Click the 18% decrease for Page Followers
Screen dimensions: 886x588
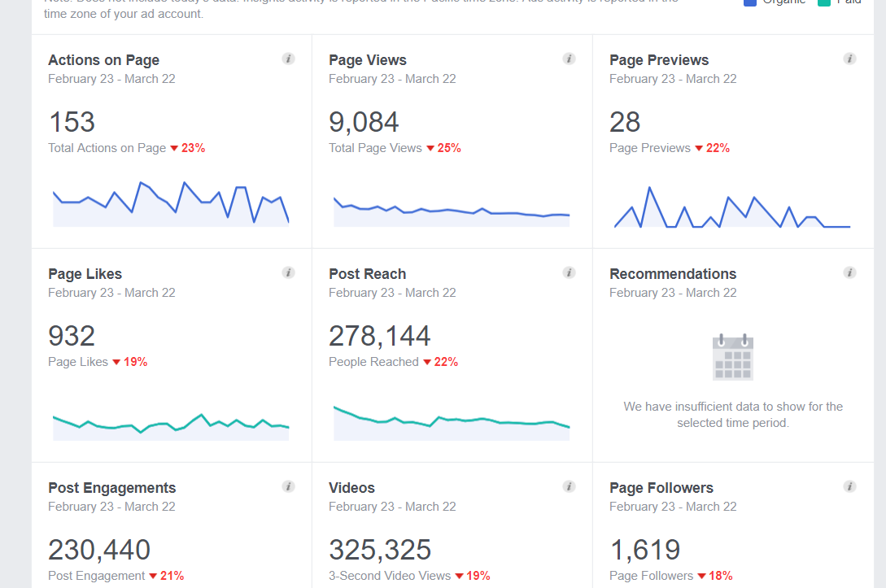click(x=715, y=576)
